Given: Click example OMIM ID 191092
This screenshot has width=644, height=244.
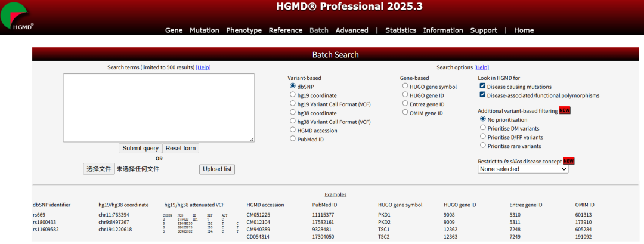Looking at the screenshot, I should [584, 237].
